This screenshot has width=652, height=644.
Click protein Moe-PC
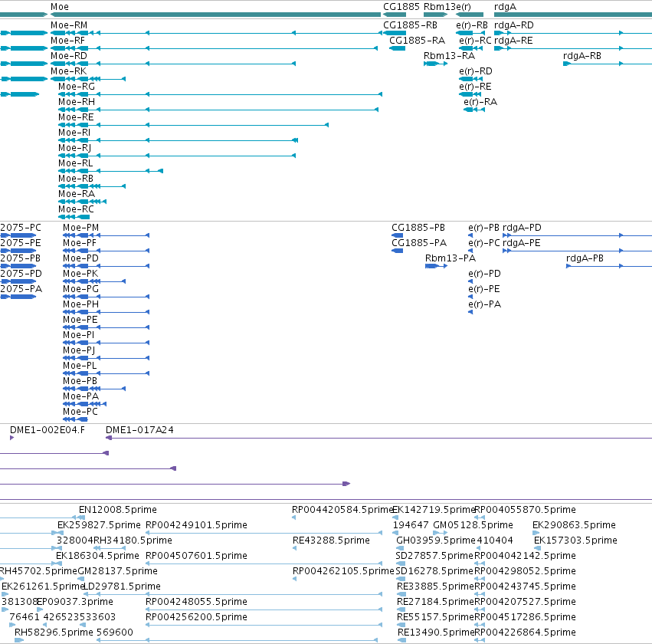pos(80,412)
